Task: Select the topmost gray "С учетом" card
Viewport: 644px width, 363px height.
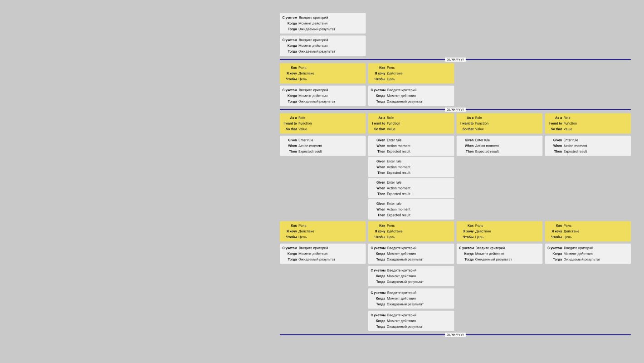Action: click(322, 23)
